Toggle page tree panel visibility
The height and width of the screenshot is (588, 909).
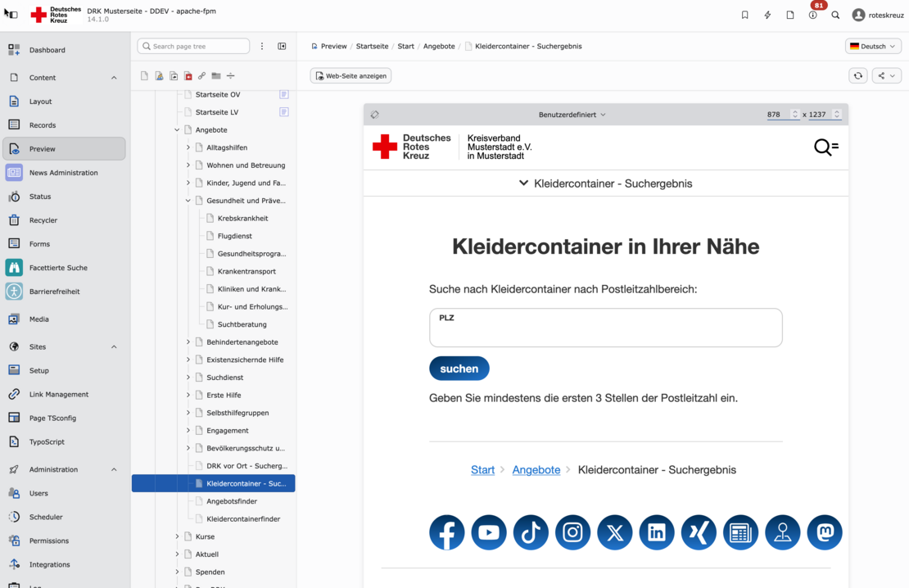[x=282, y=47]
